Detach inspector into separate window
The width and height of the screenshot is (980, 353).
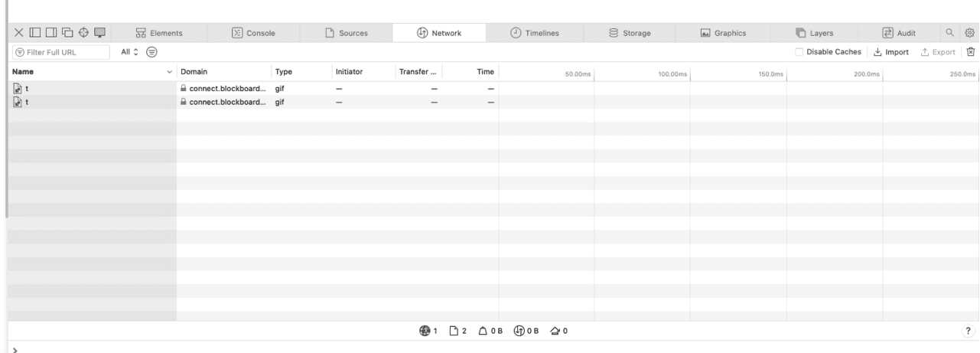point(66,33)
